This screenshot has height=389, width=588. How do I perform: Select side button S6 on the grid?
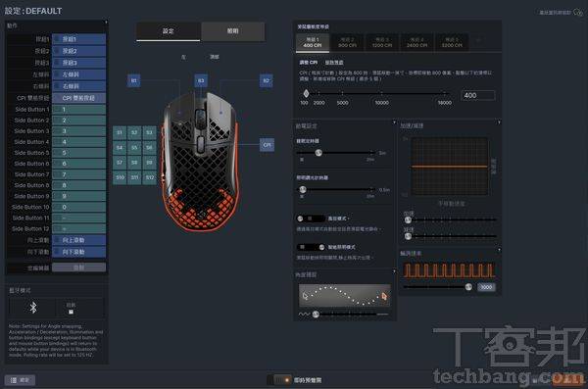click(149, 147)
